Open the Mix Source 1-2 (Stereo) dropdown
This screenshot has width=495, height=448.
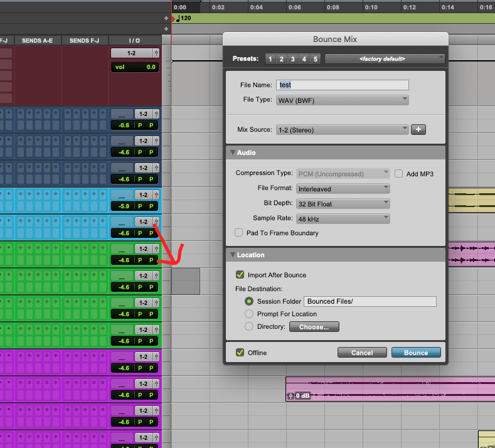pos(343,130)
